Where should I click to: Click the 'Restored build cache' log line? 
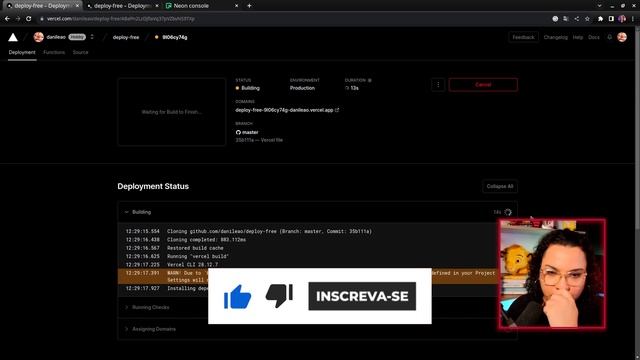[195, 248]
